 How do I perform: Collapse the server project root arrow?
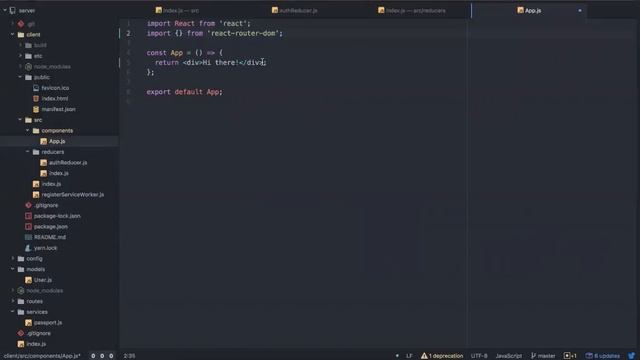click(4, 10)
